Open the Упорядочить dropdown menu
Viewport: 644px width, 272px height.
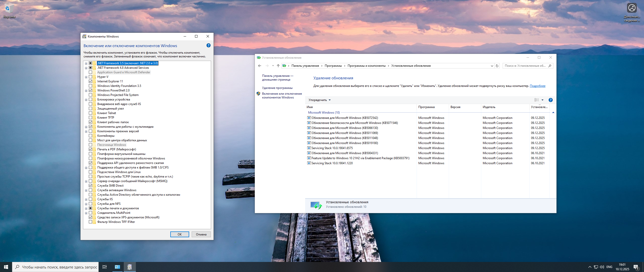[x=319, y=100]
